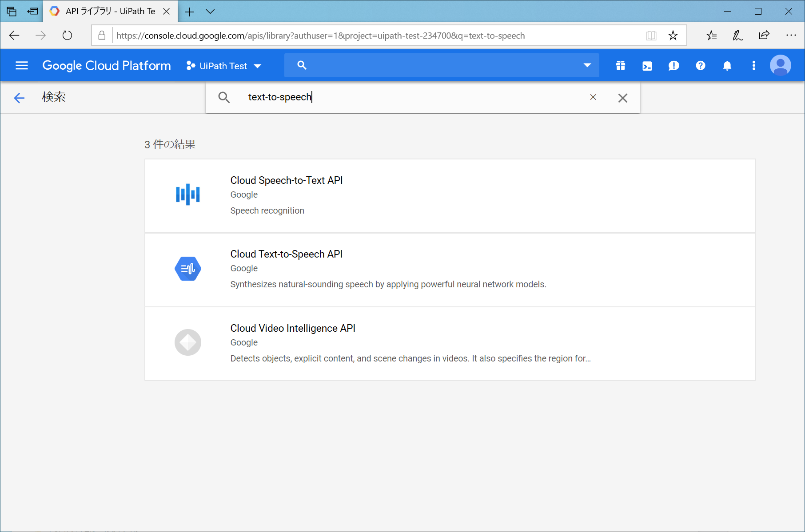Screen dimensions: 805x532
Task: Clear the search text with the small X
Action: pos(593,97)
